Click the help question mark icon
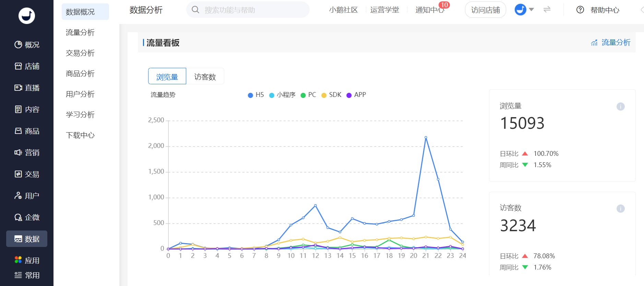The width and height of the screenshot is (644, 286). point(580,10)
